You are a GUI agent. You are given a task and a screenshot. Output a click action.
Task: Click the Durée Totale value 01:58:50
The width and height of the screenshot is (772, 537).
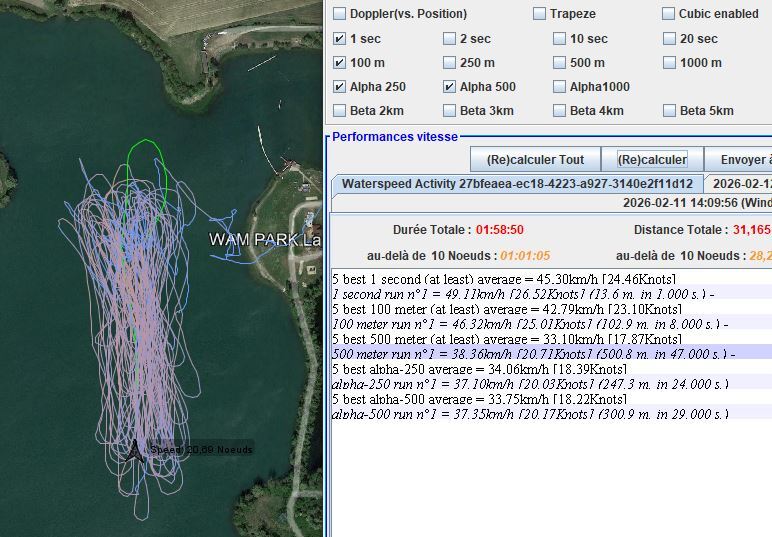500,230
